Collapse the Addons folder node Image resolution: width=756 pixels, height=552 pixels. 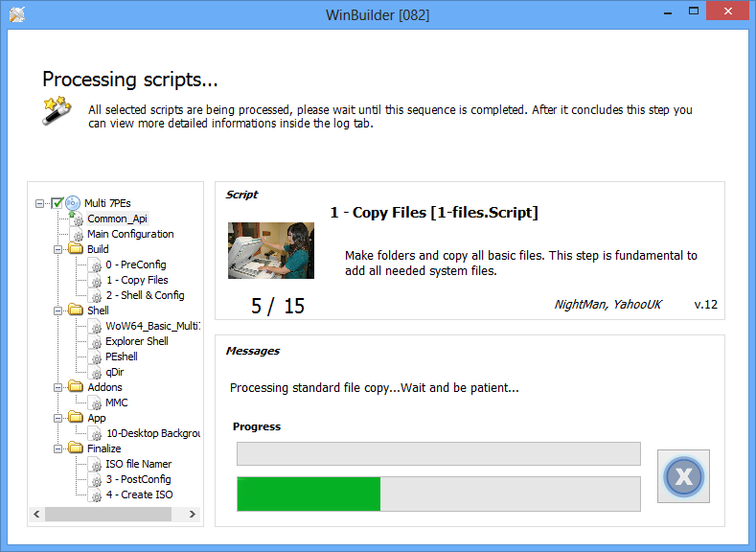pos(57,387)
